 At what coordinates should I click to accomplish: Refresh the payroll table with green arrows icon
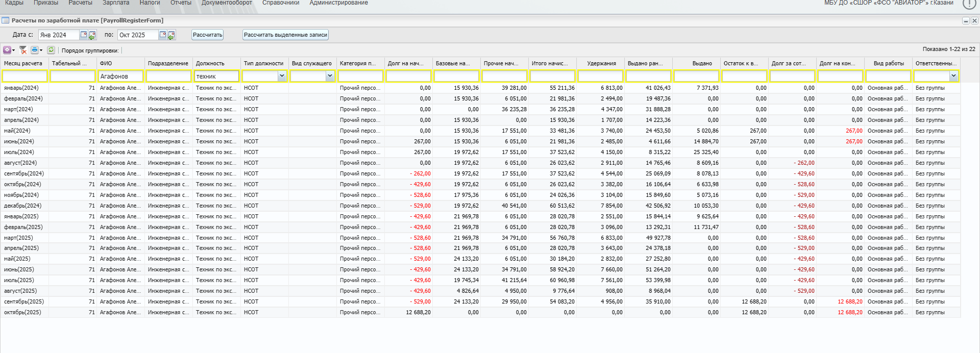tap(51, 50)
